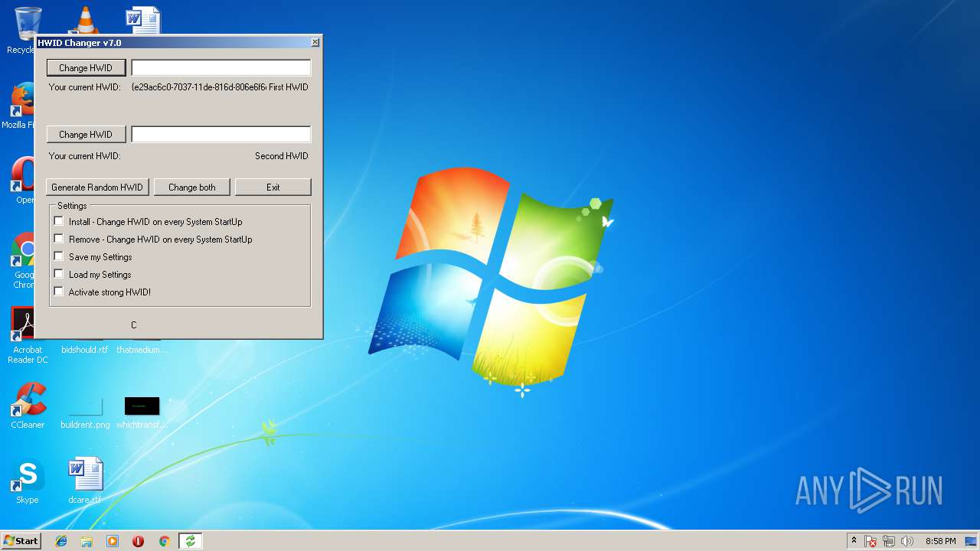This screenshot has height=551, width=980.
Task: Select the thatmedium... file label
Action: click(142, 350)
